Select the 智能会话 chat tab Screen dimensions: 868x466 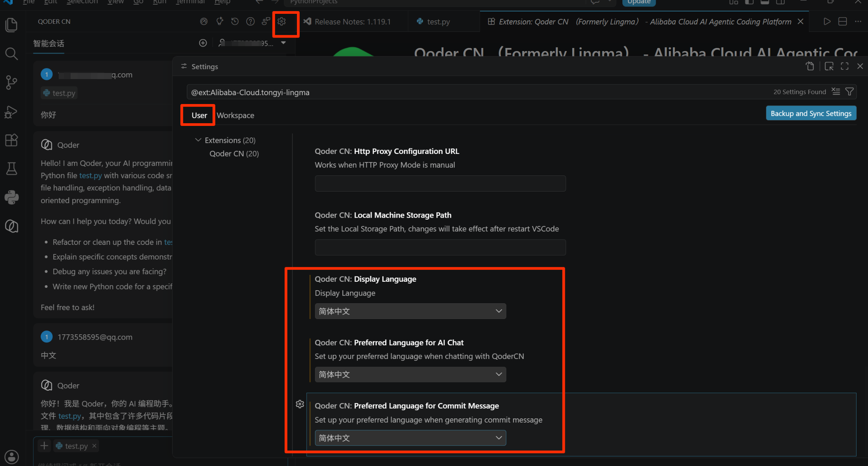49,43
